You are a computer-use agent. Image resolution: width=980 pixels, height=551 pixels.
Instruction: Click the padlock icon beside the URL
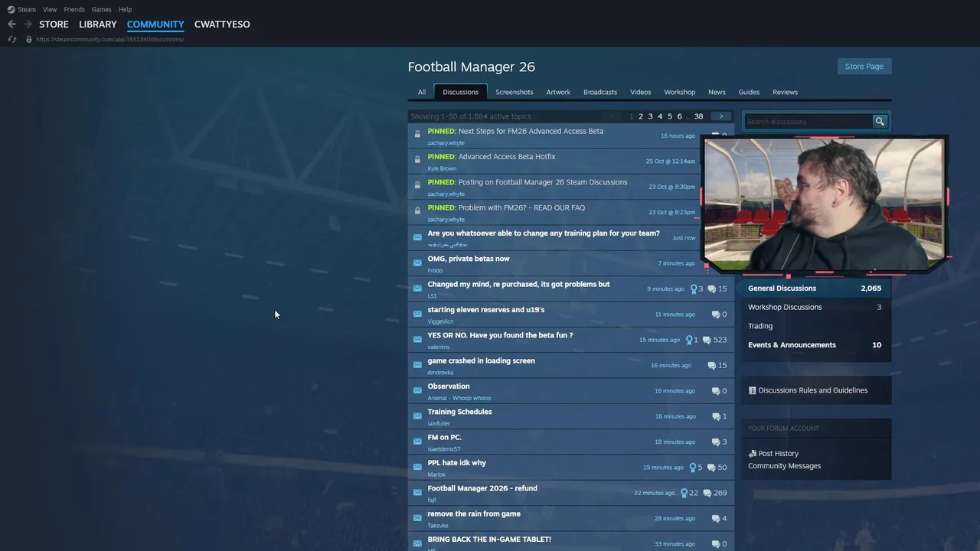[x=29, y=39]
